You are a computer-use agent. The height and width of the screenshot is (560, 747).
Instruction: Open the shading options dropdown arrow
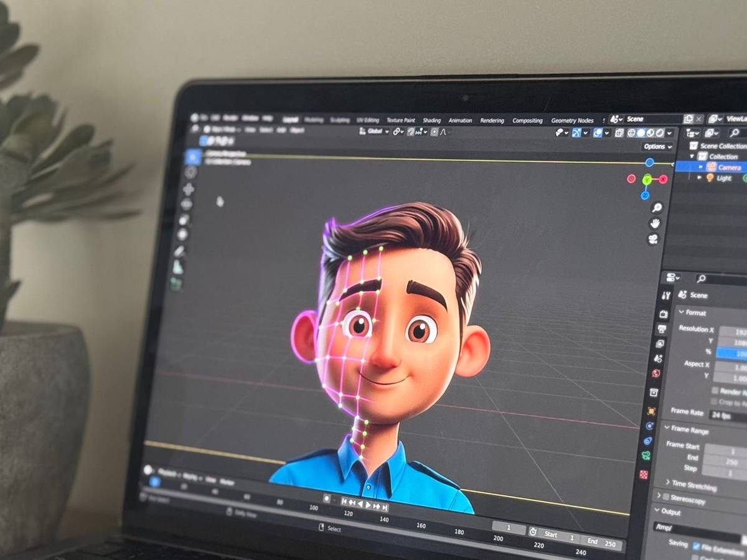click(x=669, y=133)
